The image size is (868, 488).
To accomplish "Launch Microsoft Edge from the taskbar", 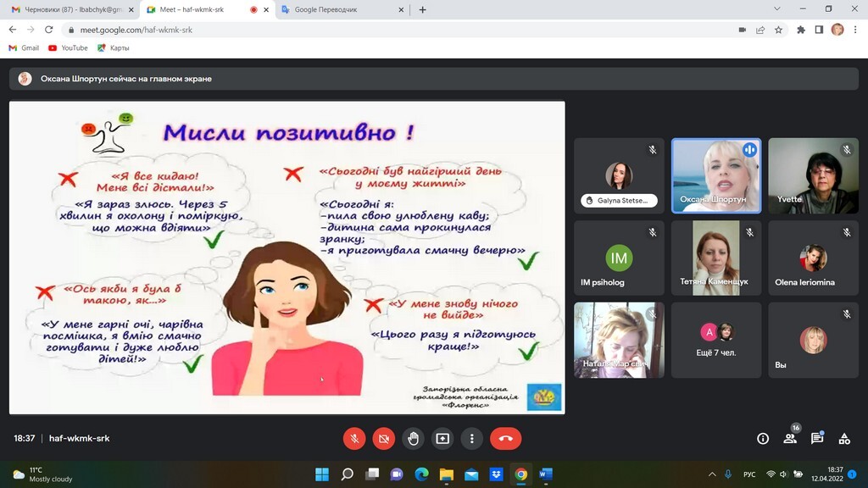I will [x=422, y=474].
